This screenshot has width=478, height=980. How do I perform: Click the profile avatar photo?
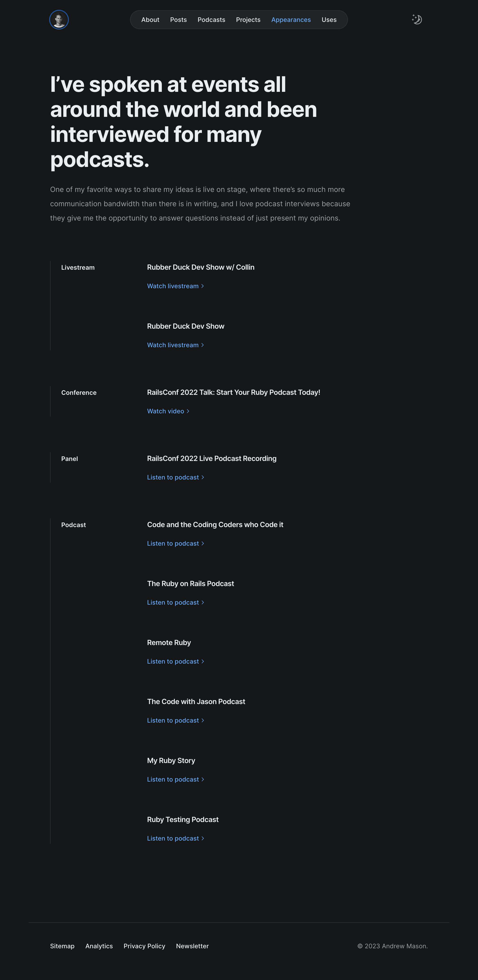[59, 20]
